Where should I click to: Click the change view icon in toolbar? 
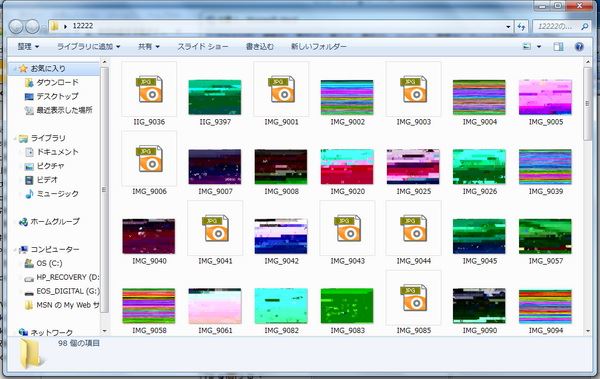[527, 47]
